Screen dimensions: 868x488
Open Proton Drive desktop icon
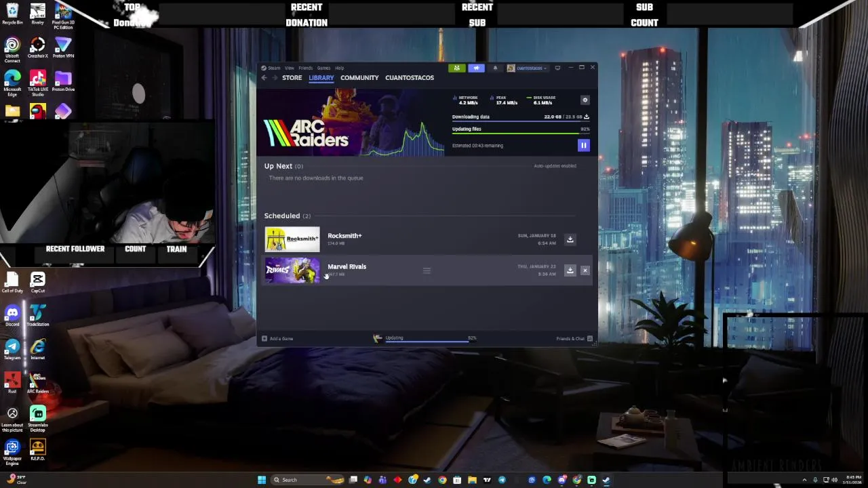(63, 81)
